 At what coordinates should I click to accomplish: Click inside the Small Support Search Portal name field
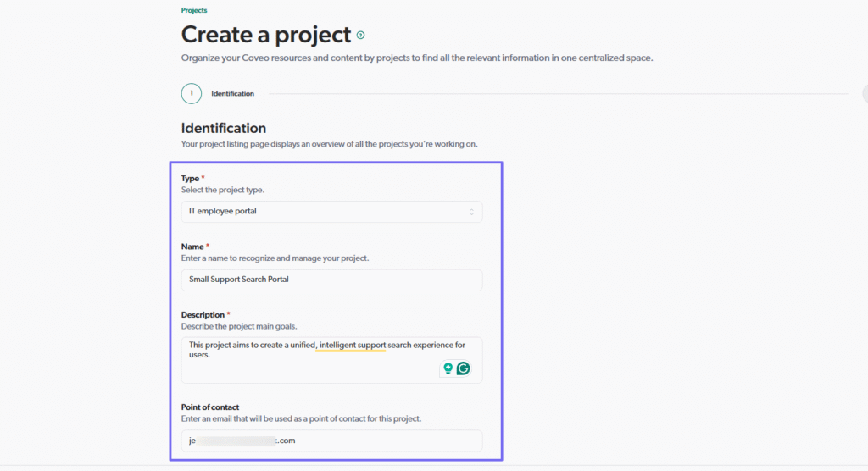coord(331,280)
